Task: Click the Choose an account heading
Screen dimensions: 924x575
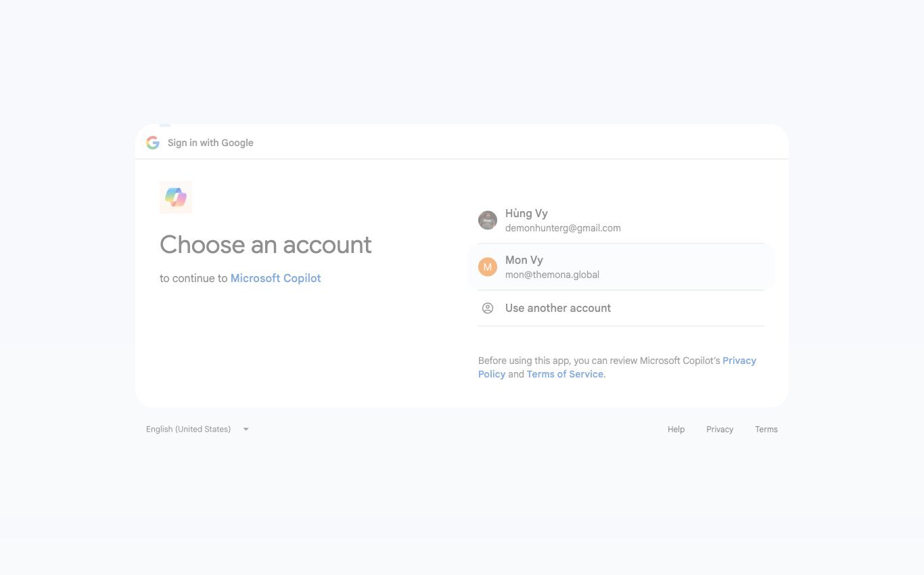Action: click(266, 244)
